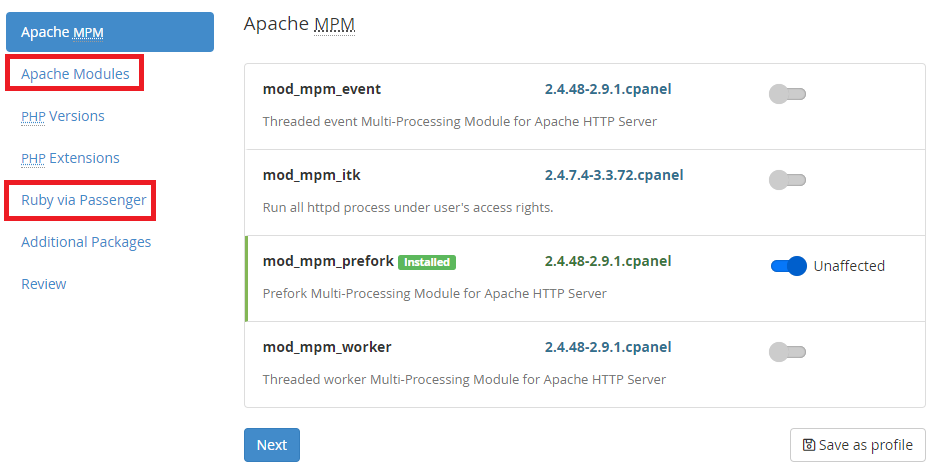Screen dimensions: 937x473
Task: Click the Next button
Action: [x=272, y=445]
